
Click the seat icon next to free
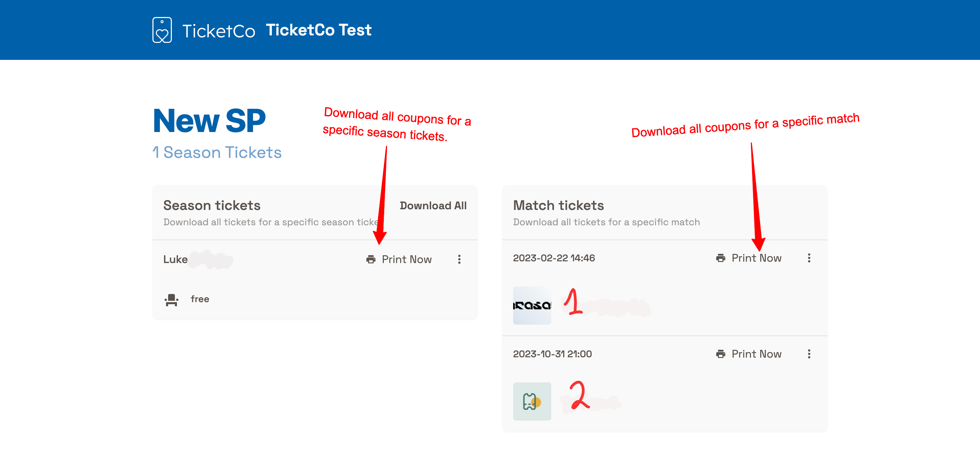pos(171,300)
